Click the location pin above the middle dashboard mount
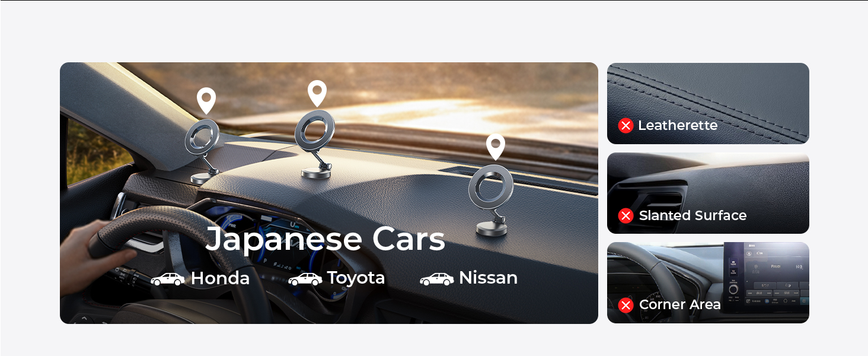Screen dimensions: 868x356 pos(317,94)
